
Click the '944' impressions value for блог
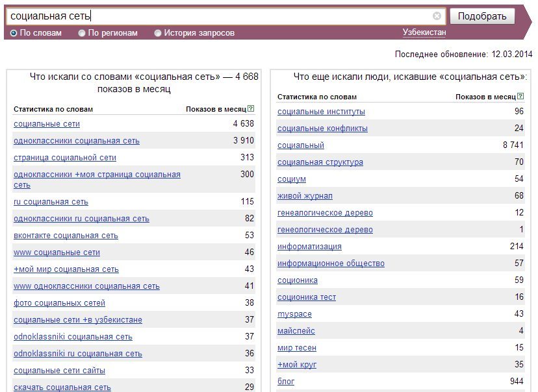click(x=517, y=381)
